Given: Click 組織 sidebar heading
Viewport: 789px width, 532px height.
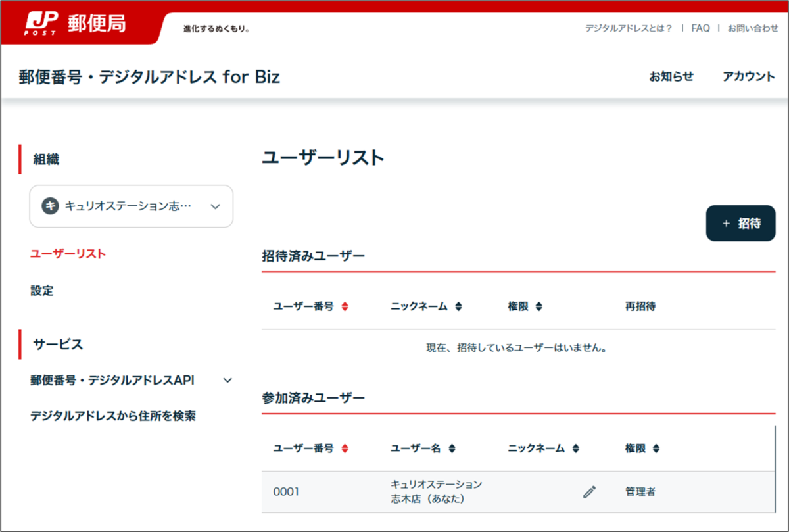Looking at the screenshot, I should click(x=46, y=159).
